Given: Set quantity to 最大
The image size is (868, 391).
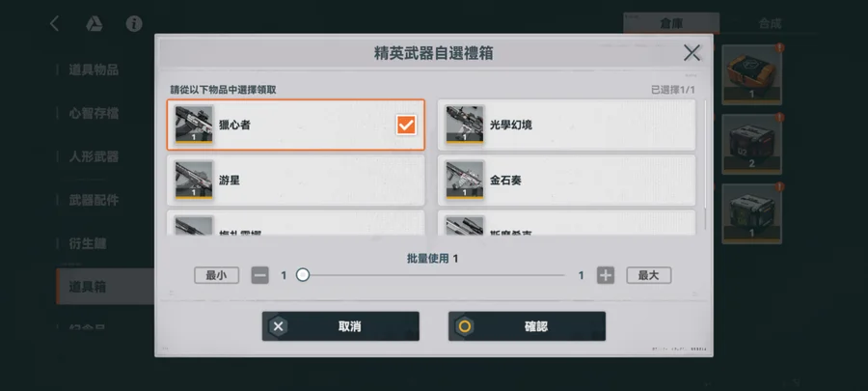Looking at the screenshot, I should tap(649, 275).
